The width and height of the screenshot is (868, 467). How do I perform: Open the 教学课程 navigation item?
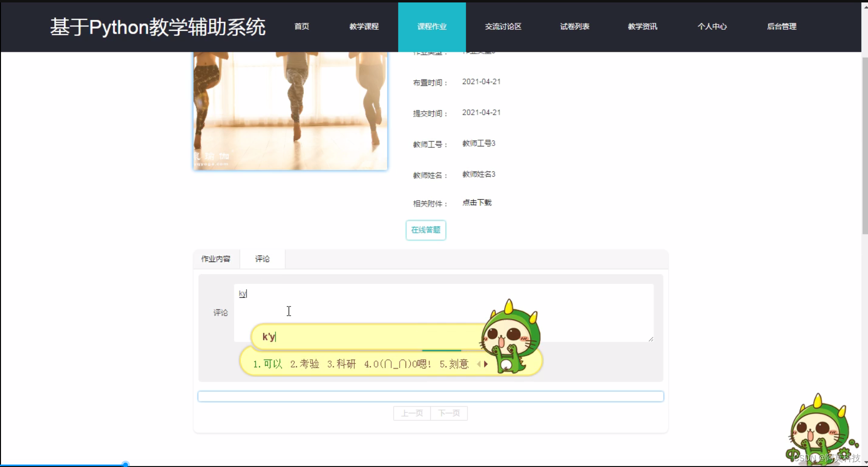tap(363, 27)
